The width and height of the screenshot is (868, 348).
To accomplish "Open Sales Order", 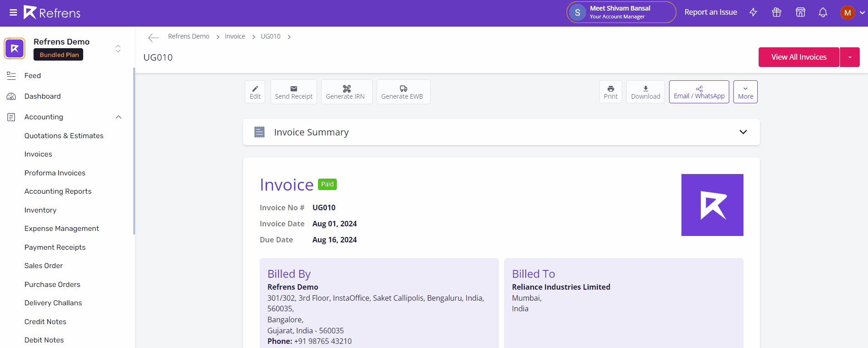I will coord(44,266).
